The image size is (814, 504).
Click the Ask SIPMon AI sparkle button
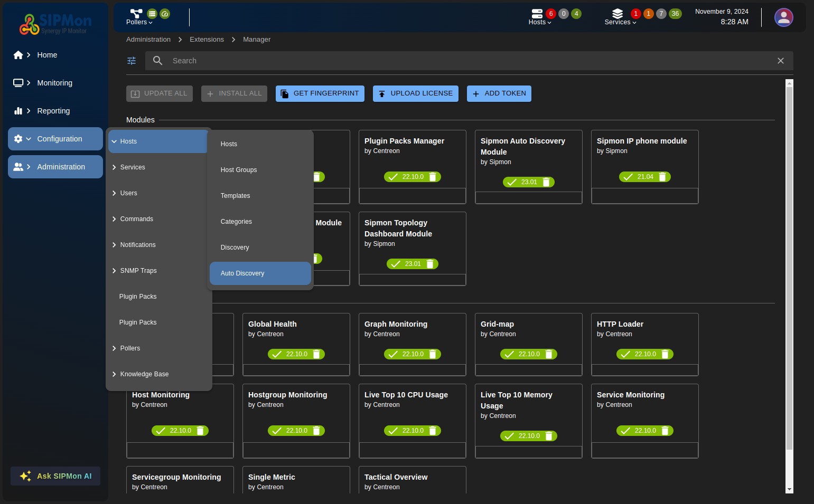click(x=55, y=476)
